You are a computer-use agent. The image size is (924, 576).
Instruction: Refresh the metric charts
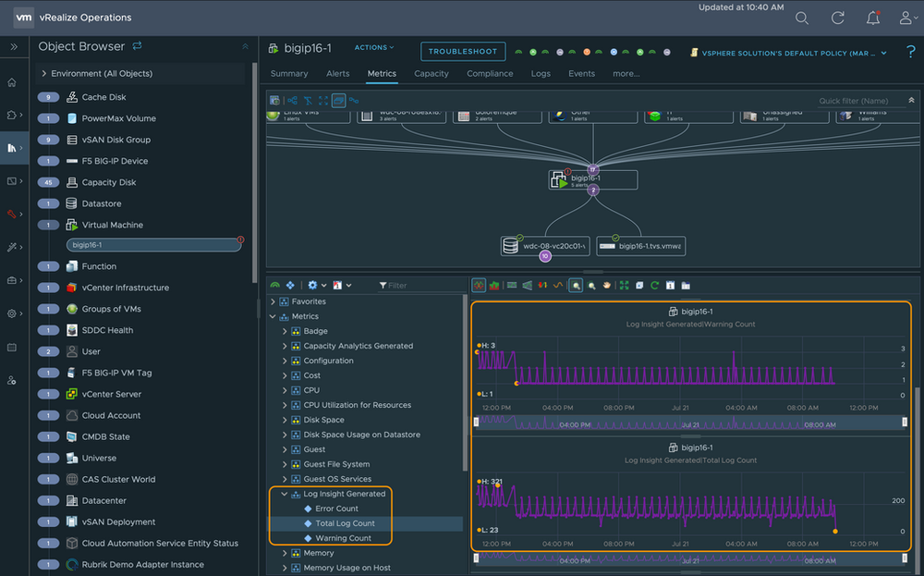(x=654, y=286)
